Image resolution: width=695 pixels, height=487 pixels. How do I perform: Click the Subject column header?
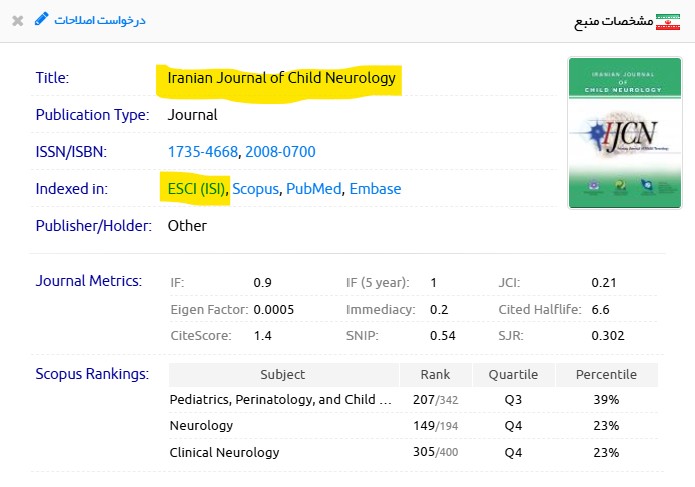(283, 375)
